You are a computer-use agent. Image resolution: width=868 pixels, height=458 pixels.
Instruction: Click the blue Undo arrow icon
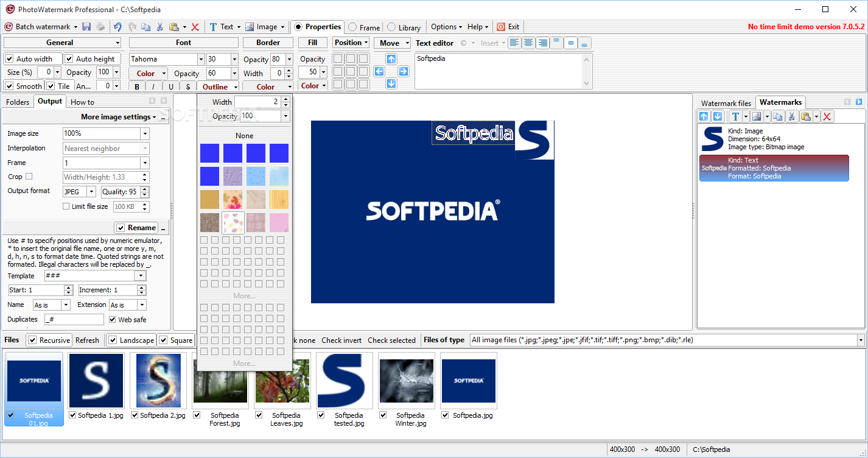(117, 27)
